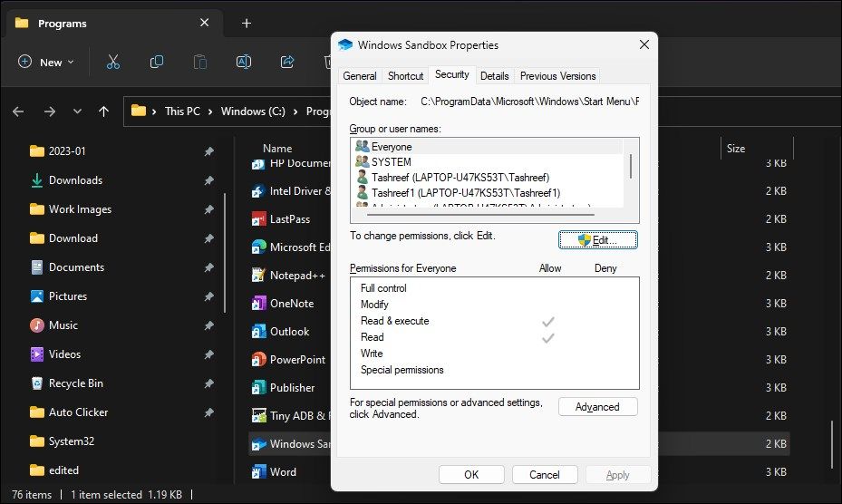Open the New menu in File Explorer
The image size is (842, 504).
45,62
